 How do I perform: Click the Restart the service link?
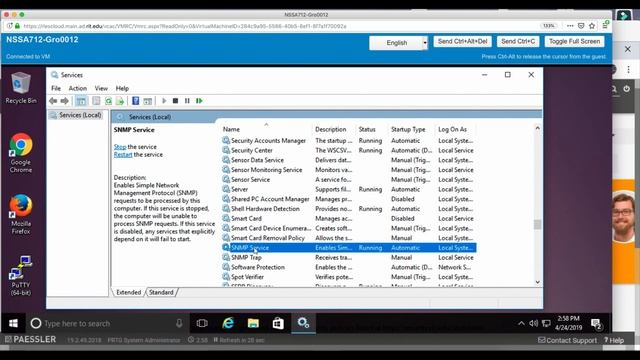coord(123,155)
